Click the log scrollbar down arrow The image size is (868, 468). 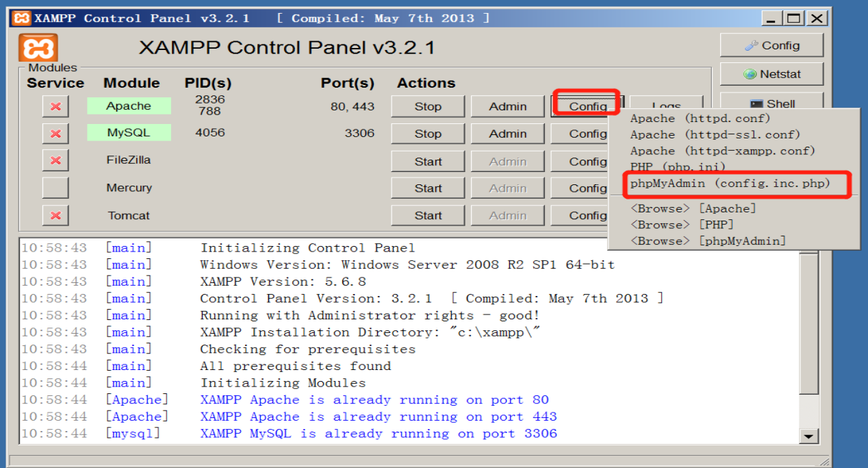click(810, 436)
